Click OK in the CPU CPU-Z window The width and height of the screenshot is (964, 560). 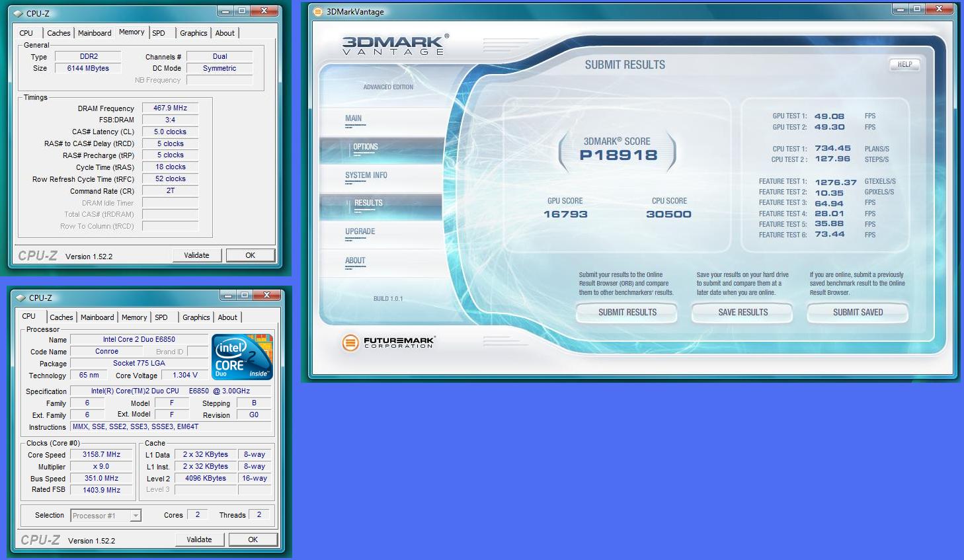pos(253,540)
